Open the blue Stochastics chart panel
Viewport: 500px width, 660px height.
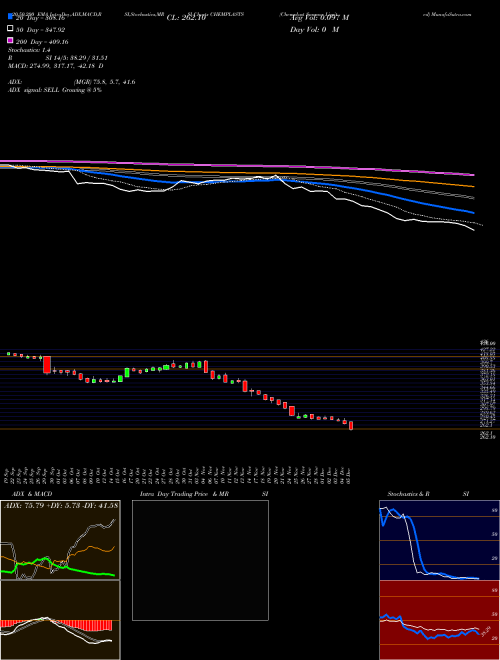click(x=439, y=540)
